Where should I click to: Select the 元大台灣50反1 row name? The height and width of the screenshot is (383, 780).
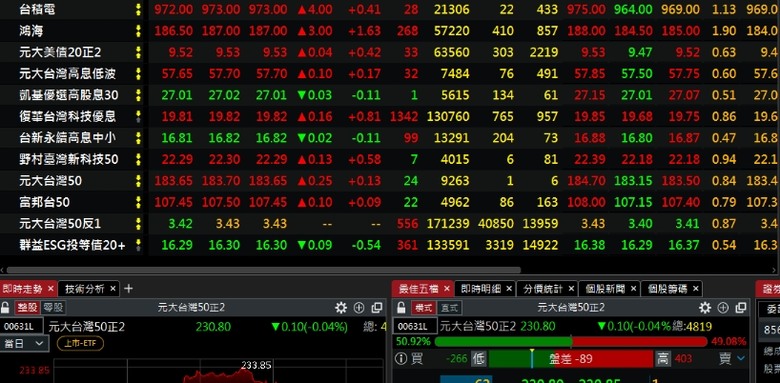click(60, 223)
